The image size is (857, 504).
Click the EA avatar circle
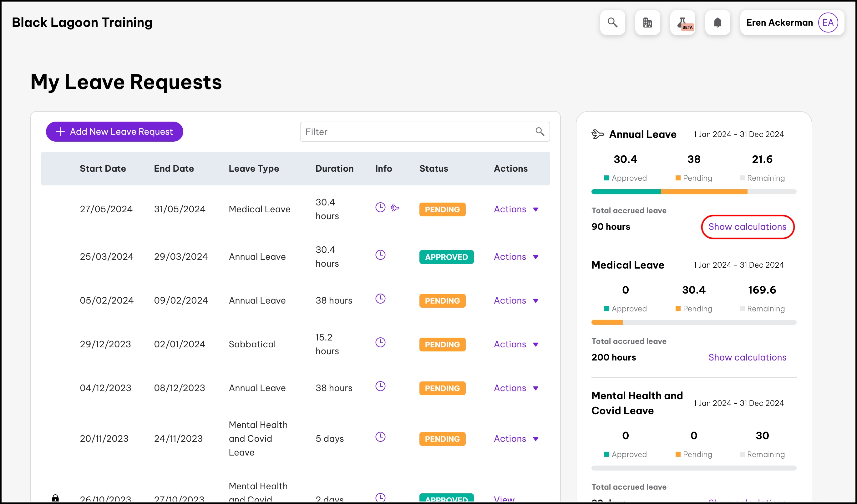(x=827, y=23)
